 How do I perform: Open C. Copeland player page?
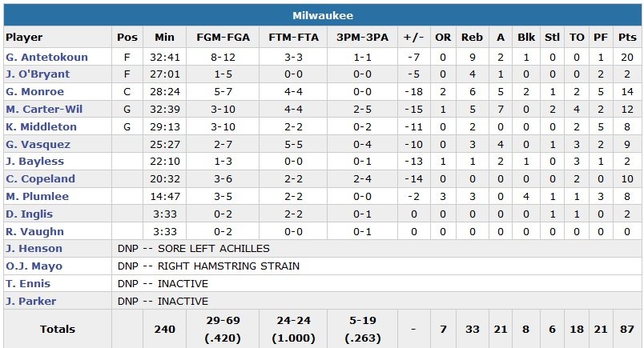[x=40, y=179]
